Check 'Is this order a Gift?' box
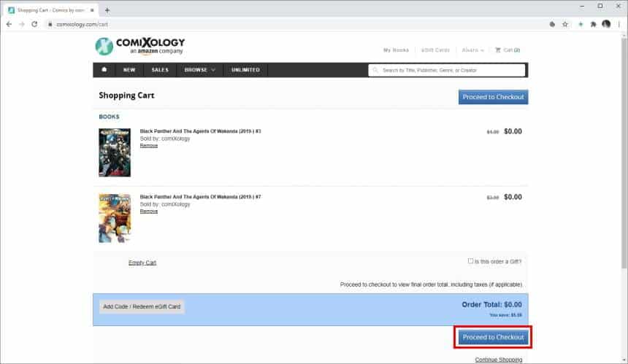 pos(470,261)
